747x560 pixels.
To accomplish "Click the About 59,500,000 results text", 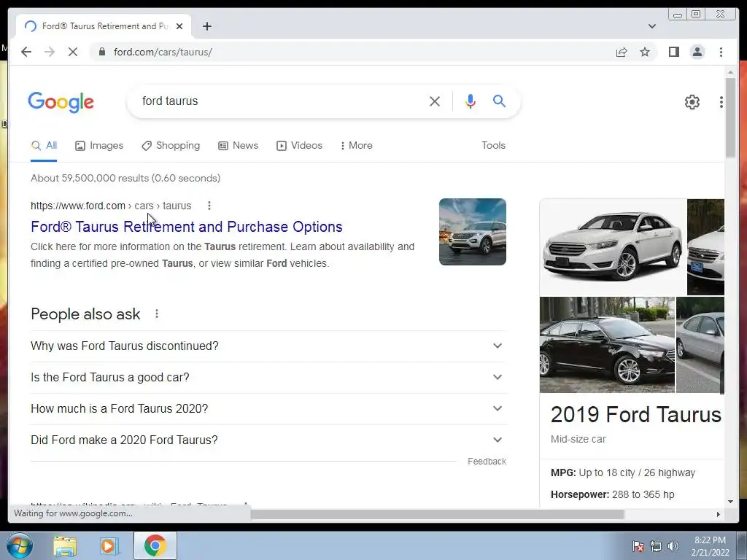I will 125,178.
